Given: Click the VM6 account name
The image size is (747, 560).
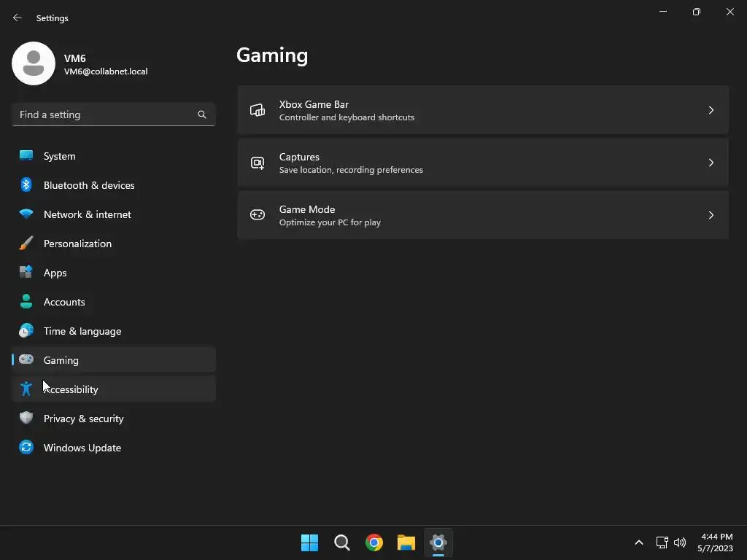Looking at the screenshot, I should (75, 58).
